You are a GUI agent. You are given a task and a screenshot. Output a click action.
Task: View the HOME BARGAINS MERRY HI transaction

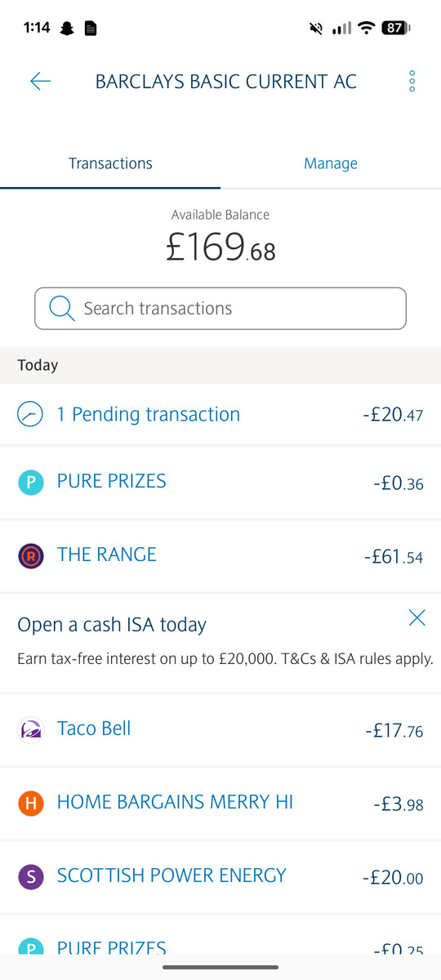point(220,804)
